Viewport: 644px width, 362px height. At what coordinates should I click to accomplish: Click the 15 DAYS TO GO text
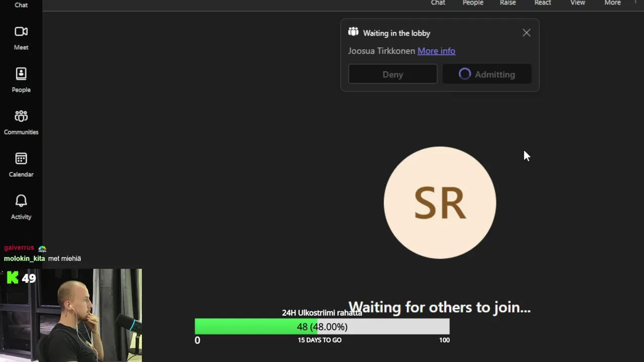pos(319,340)
